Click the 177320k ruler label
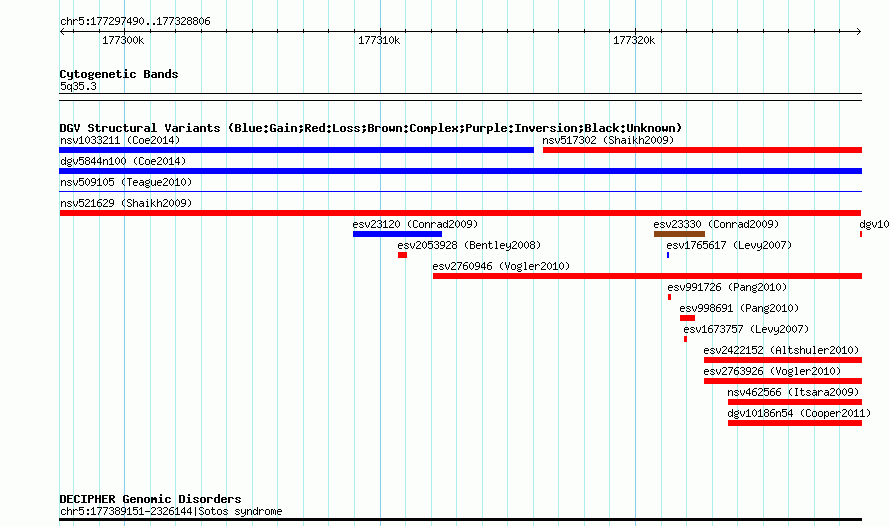890x526 pixels. click(x=634, y=41)
